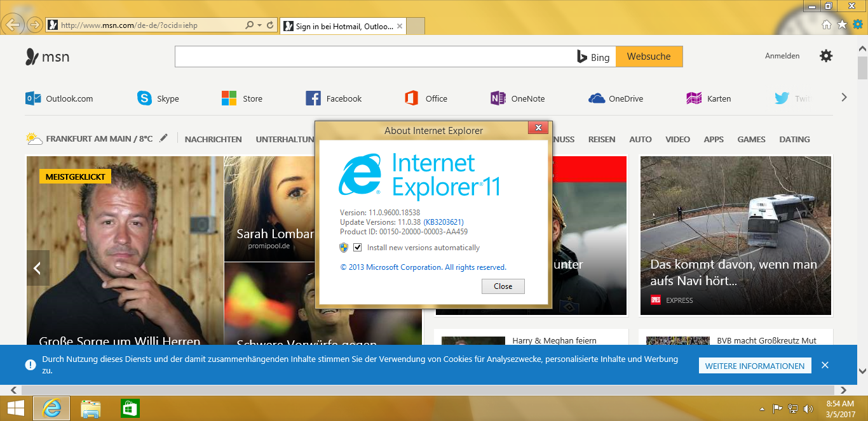Open the Skype shortcut icon
Screen dimensions: 868x421
[144, 98]
